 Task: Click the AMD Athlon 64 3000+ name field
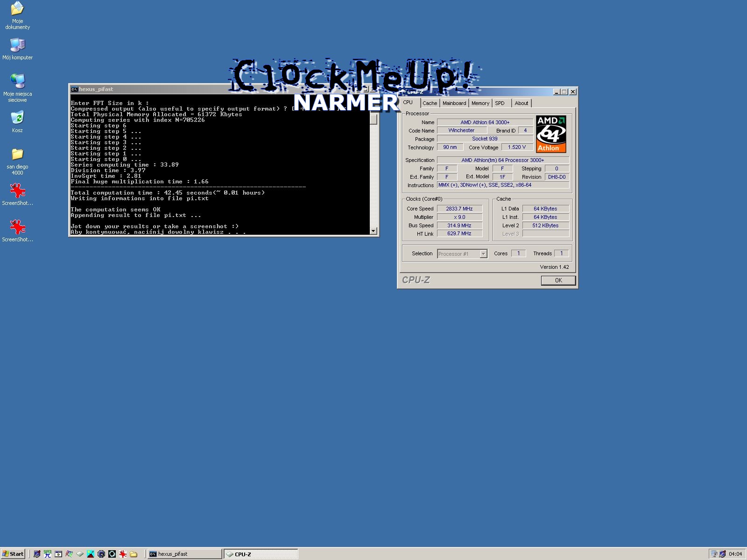485,122
